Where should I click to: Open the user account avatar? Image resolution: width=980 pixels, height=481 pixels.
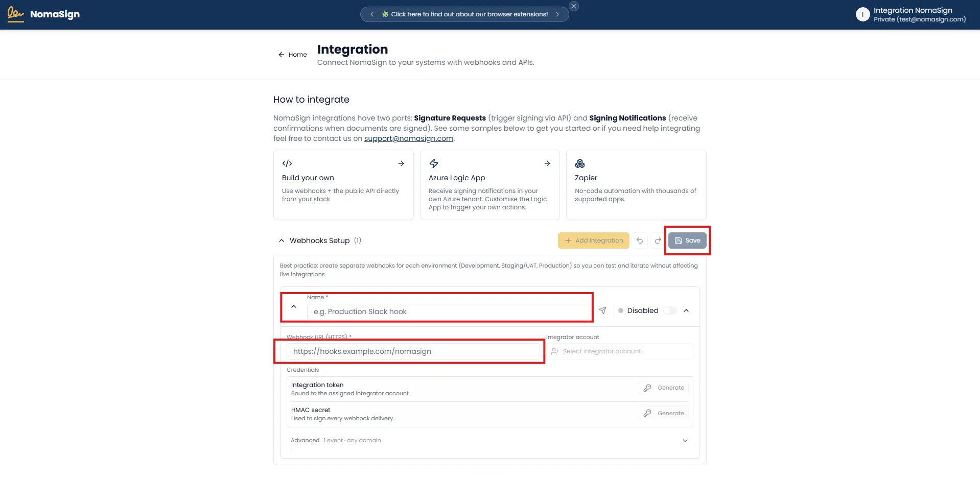tap(862, 14)
